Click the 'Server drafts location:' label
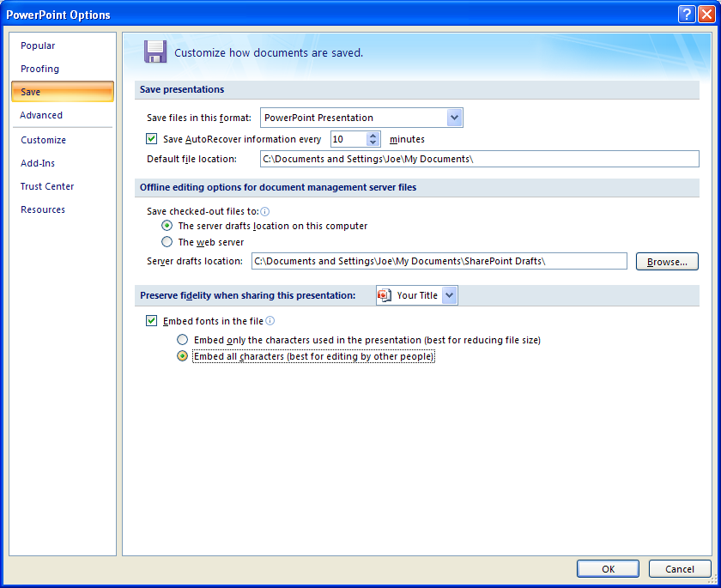Screen dimensions: 721x588 pos(195,261)
